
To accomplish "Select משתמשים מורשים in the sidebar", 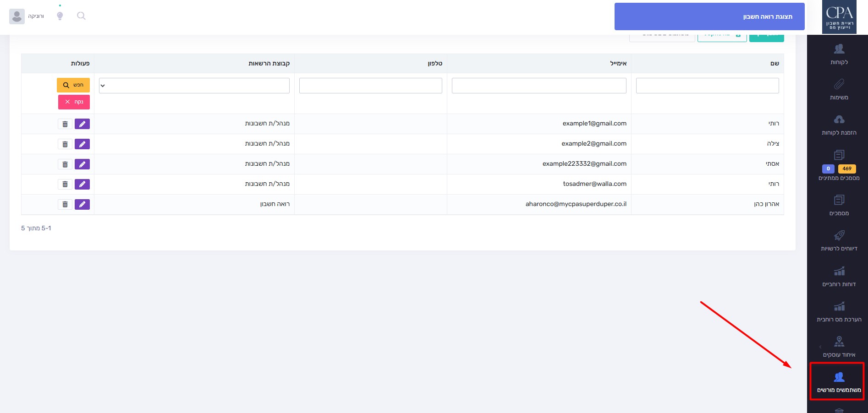I will pyautogui.click(x=838, y=382).
